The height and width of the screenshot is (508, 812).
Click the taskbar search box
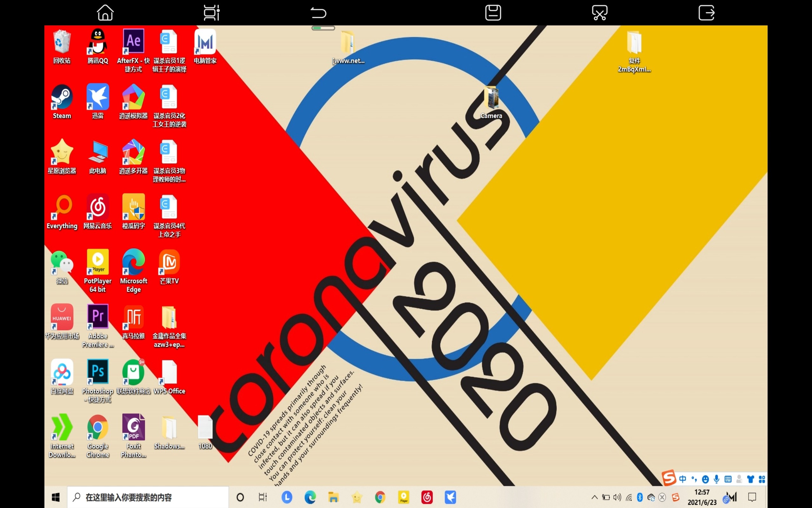[147, 497]
